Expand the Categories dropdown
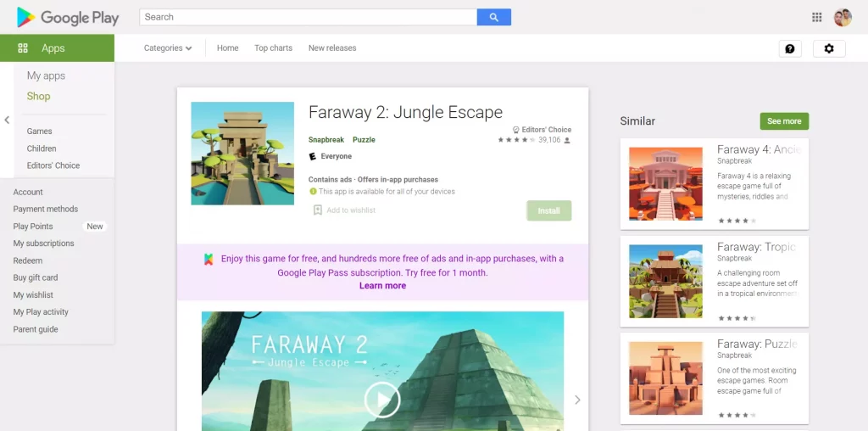The height and width of the screenshot is (431, 868). click(168, 48)
